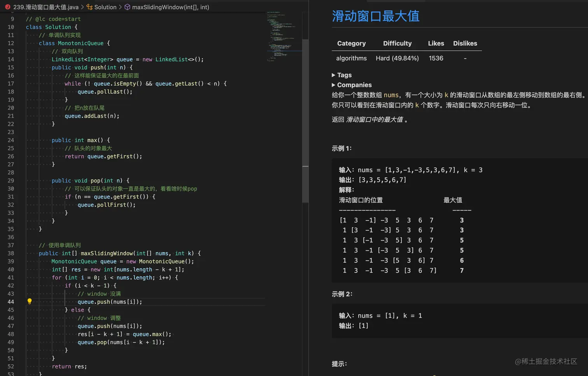Place cursor on 'queue.pollLast();' statement

pos(105,92)
